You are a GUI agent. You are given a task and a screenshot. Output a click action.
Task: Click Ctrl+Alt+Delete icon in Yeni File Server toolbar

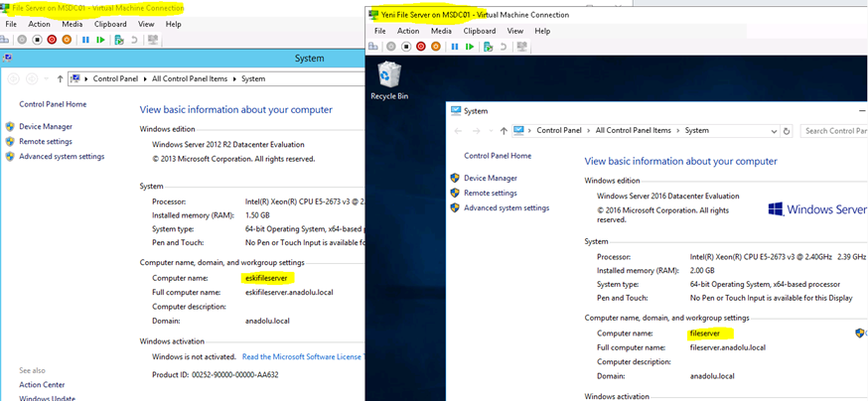pyautogui.click(x=373, y=47)
